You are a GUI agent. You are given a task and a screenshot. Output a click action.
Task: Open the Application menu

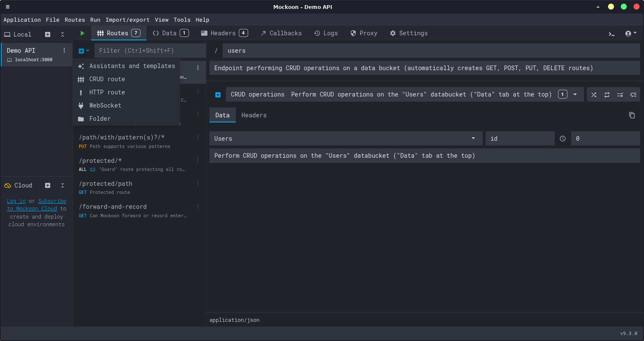[22, 20]
